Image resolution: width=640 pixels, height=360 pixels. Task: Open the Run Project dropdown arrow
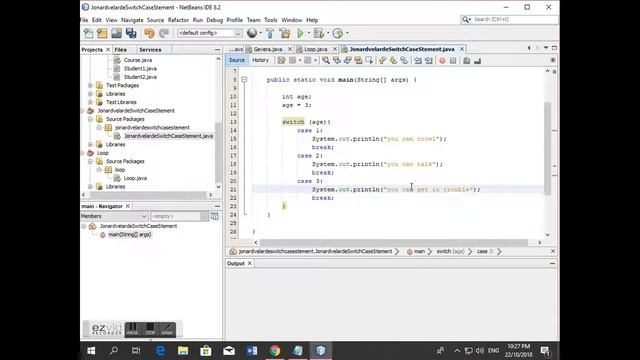coord(309,33)
